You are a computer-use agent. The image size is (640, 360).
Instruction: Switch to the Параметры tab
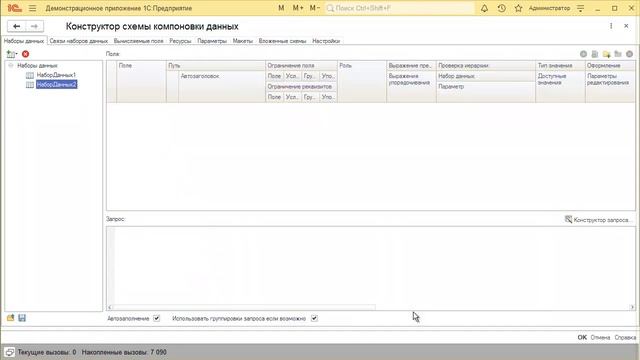point(212,41)
